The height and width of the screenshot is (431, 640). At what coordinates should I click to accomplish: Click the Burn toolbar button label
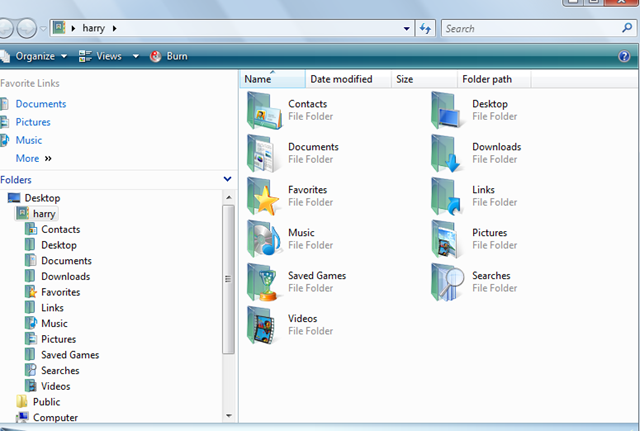pos(177,56)
